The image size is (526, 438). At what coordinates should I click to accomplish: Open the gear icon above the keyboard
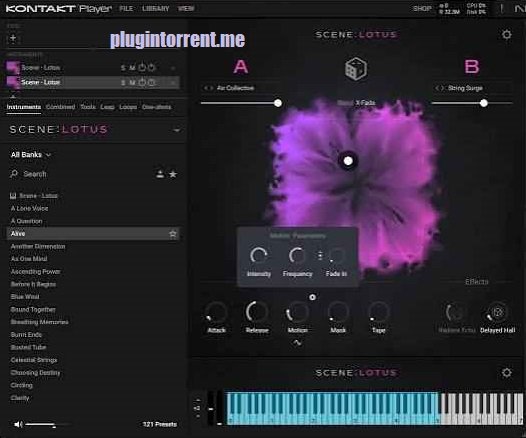pyautogui.click(x=507, y=373)
